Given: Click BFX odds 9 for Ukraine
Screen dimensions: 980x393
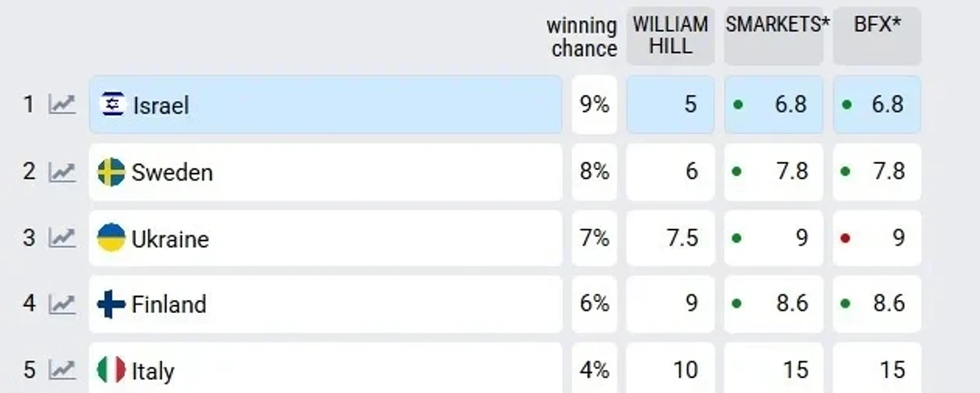Looking at the screenshot, I should coord(877,238).
